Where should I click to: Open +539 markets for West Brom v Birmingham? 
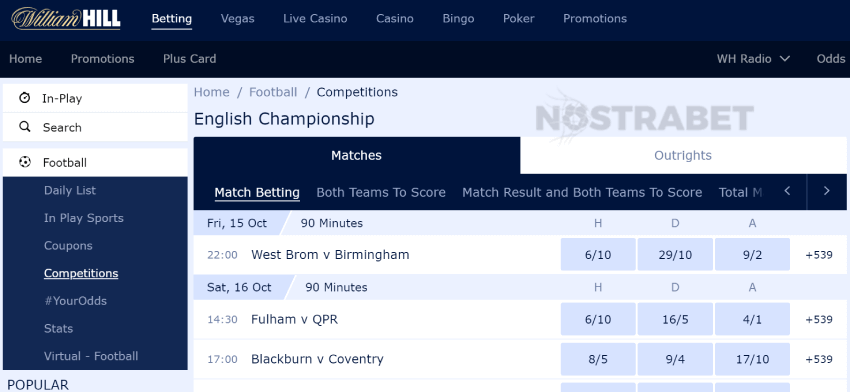tap(819, 255)
